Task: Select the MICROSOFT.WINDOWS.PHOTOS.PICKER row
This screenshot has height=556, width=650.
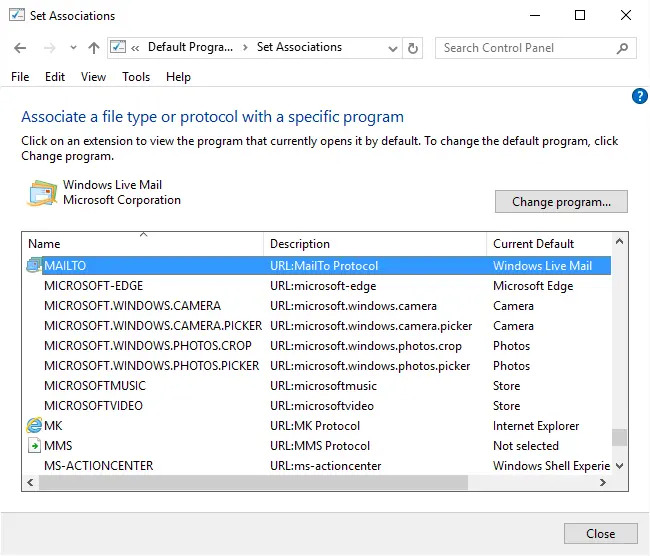Action: point(318,366)
